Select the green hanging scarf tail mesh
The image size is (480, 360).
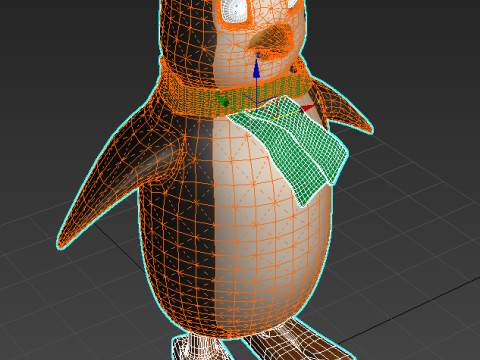point(289,149)
